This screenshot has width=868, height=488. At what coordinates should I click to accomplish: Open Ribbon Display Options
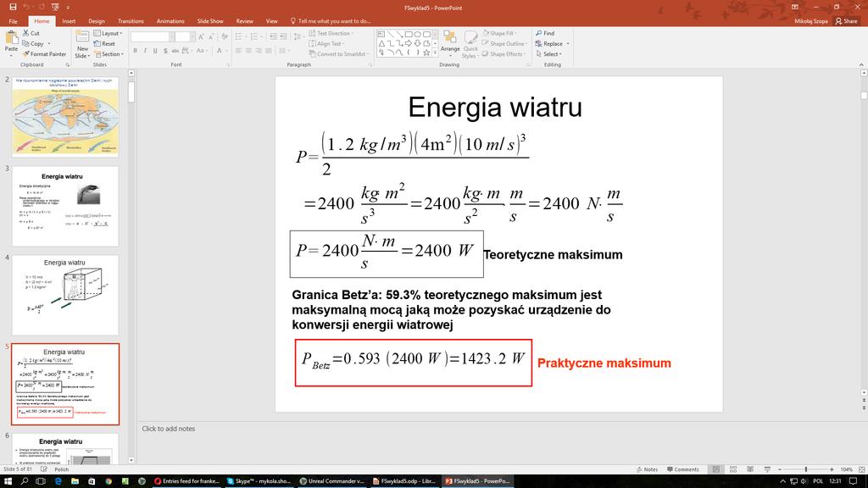[x=795, y=7]
